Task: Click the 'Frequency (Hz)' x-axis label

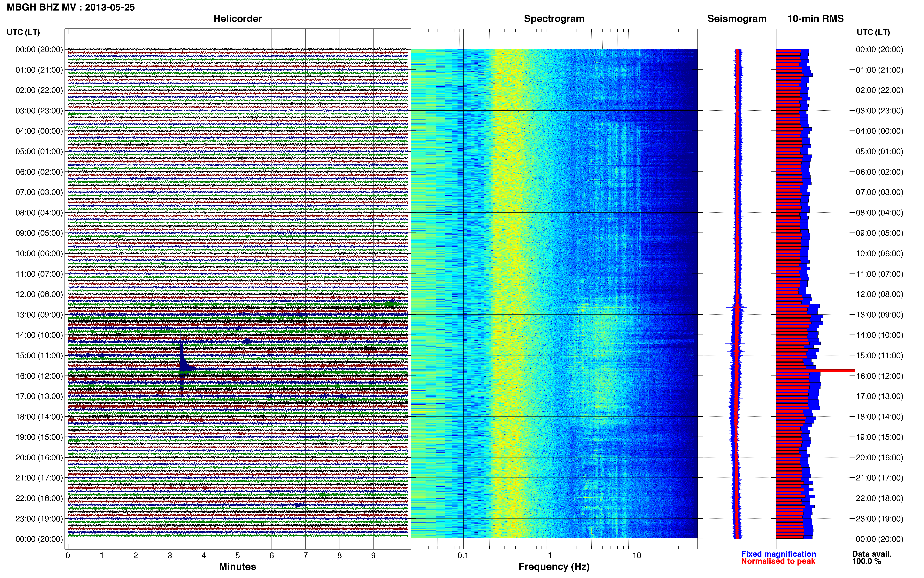Action: pyautogui.click(x=554, y=566)
